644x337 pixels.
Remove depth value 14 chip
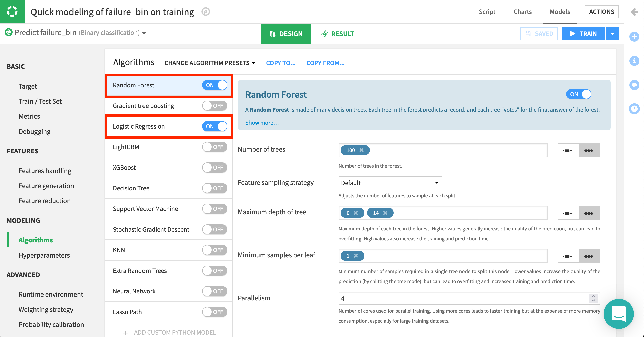[x=385, y=213]
